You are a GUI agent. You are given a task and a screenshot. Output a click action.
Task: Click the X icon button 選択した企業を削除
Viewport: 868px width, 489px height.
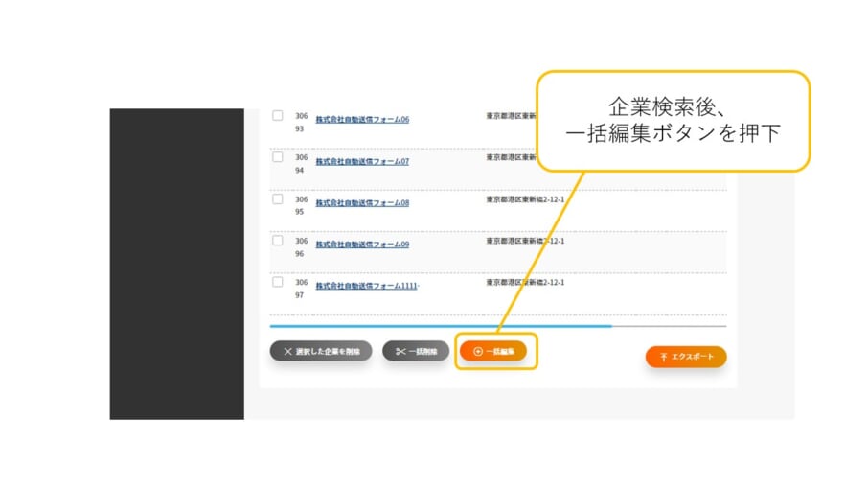pyautogui.click(x=320, y=351)
